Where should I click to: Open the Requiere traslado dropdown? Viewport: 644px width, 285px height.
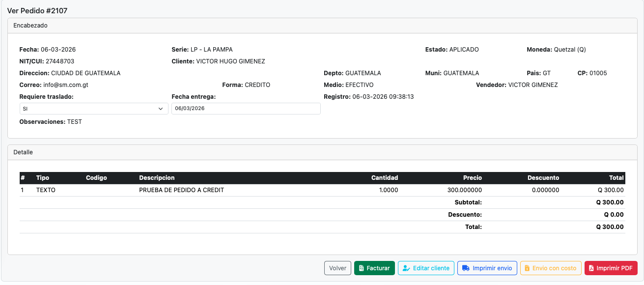tap(93, 109)
